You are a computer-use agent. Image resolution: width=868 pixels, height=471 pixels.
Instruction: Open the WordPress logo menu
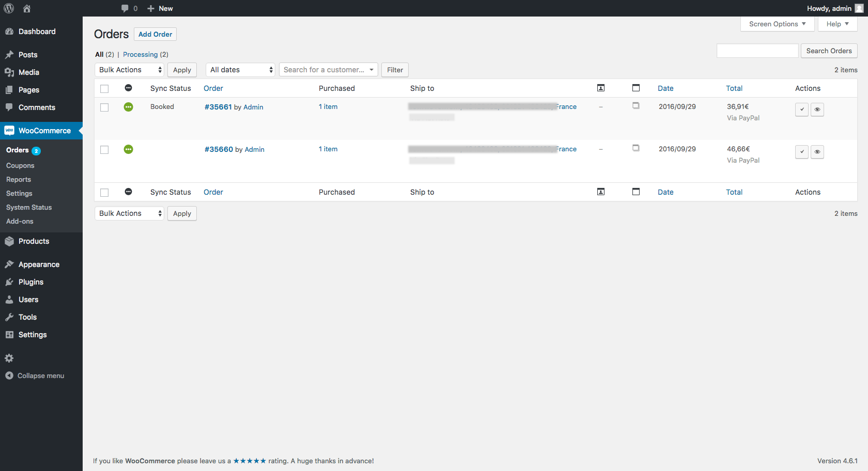[9, 8]
